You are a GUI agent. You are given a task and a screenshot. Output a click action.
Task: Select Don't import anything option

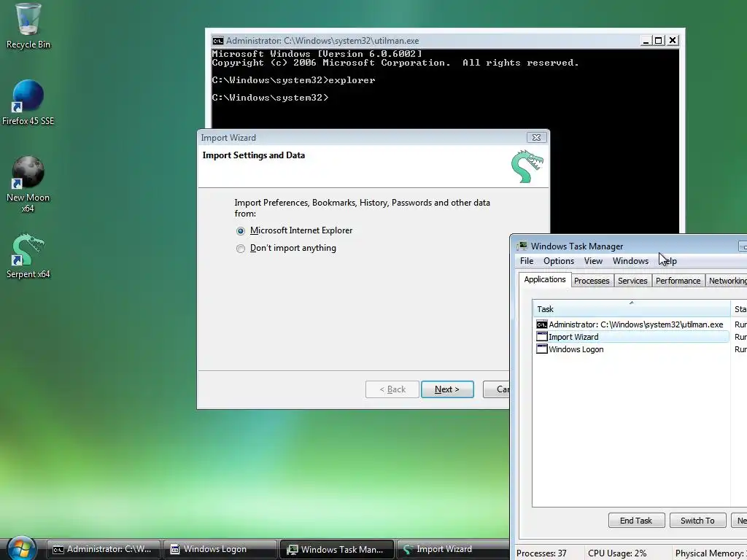click(x=241, y=249)
